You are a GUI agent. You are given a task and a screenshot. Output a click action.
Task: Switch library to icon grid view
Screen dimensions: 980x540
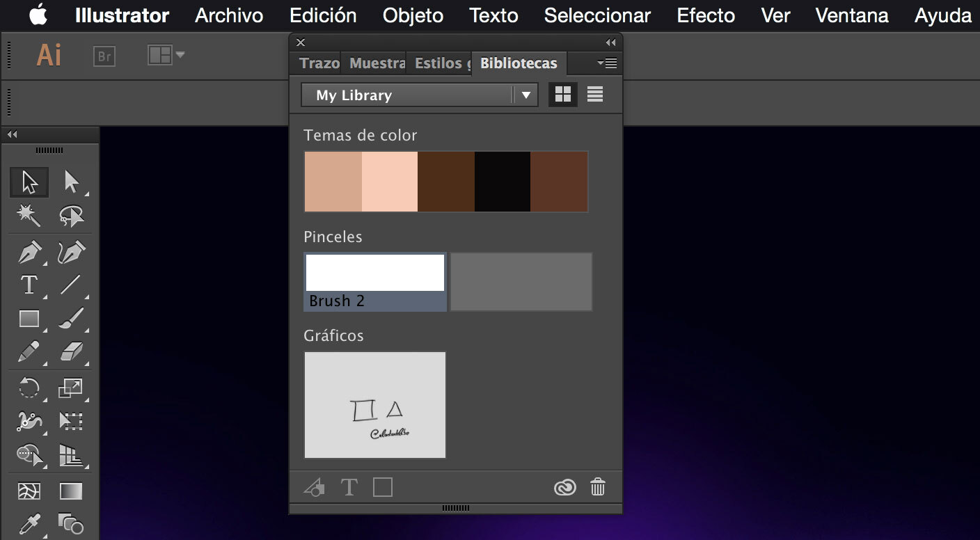coord(562,95)
